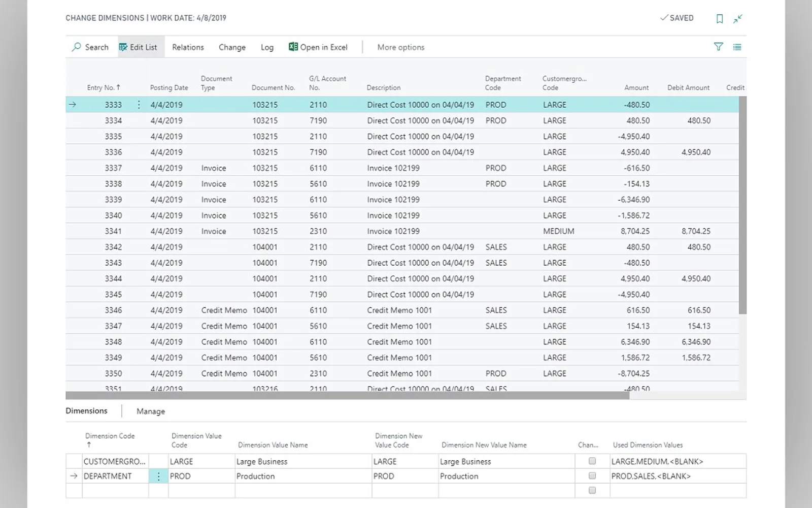The image size is (812, 508).
Task: Click the collapse page arrows icon
Action: click(738, 19)
